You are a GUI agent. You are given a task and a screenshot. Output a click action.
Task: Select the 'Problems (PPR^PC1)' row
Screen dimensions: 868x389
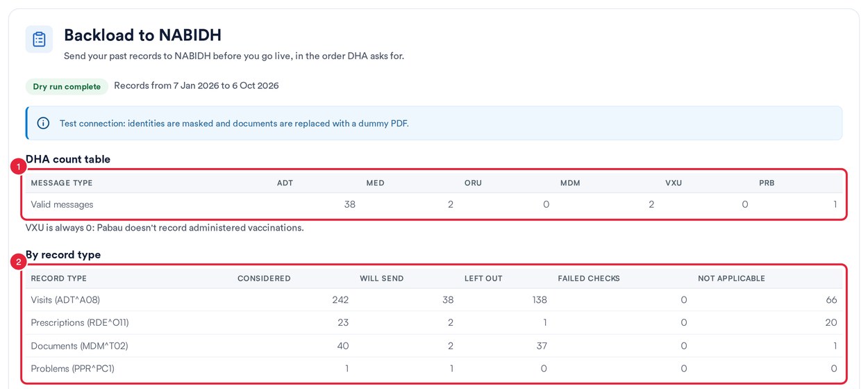coord(434,369)
